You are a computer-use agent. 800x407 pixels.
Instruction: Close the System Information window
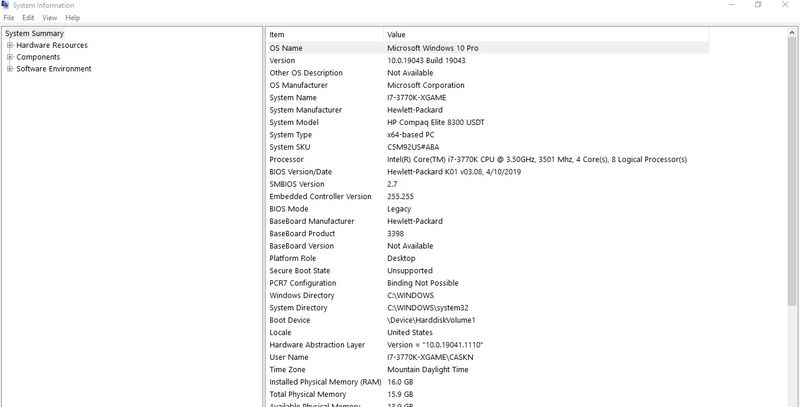[785, 5]
